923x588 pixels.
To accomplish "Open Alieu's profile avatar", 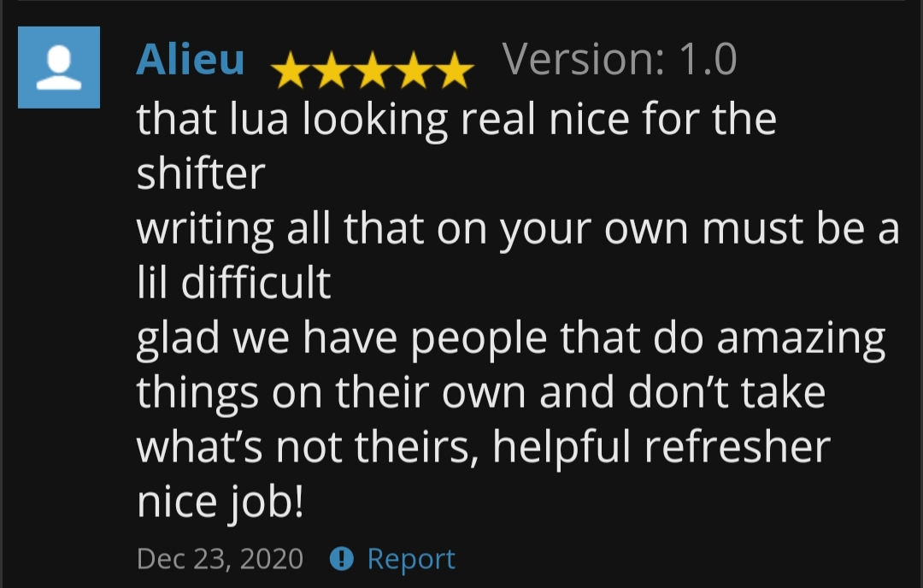I will point(59,68).
